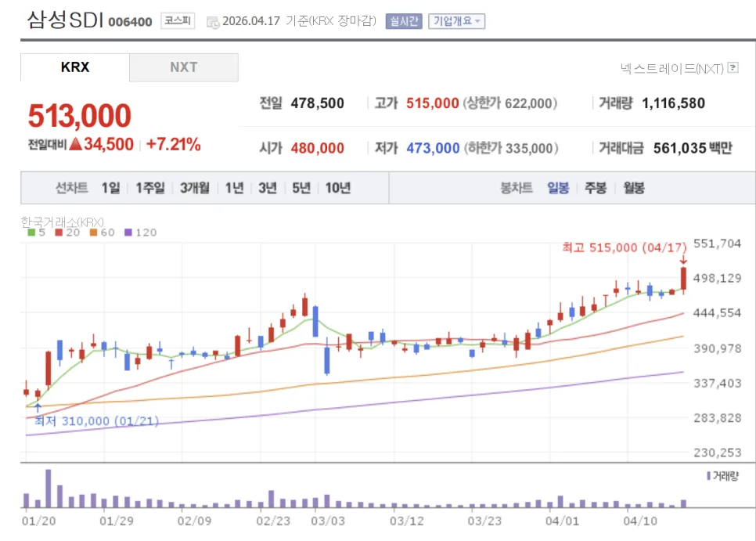Click the red up-triangle change icon
756x541 pixels.
pyautogui.click(x=75, y=144)
